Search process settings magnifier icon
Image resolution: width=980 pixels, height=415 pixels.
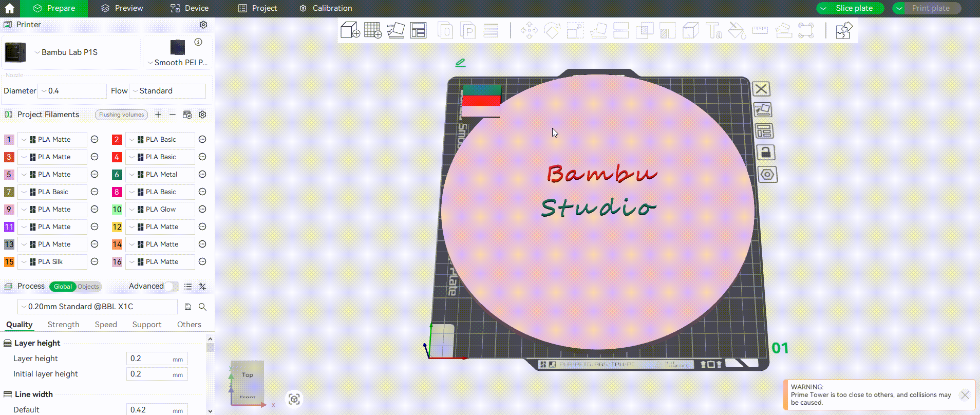pyautogui.click(x=202, y=307)
